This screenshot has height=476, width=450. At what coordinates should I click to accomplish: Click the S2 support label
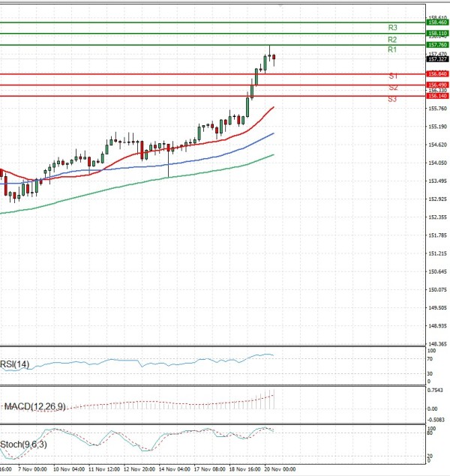[393, 88]
